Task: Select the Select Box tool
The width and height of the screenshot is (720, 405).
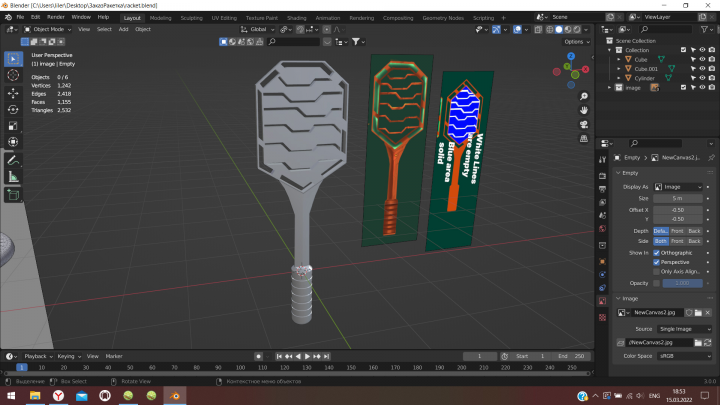Action: (x=13, y=59)
